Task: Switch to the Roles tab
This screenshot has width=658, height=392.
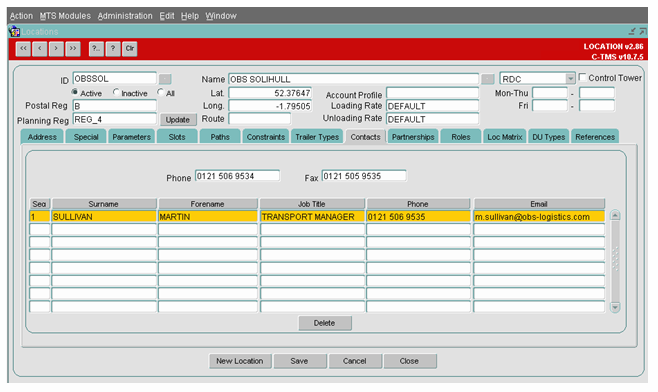Action: coord(461,137)
